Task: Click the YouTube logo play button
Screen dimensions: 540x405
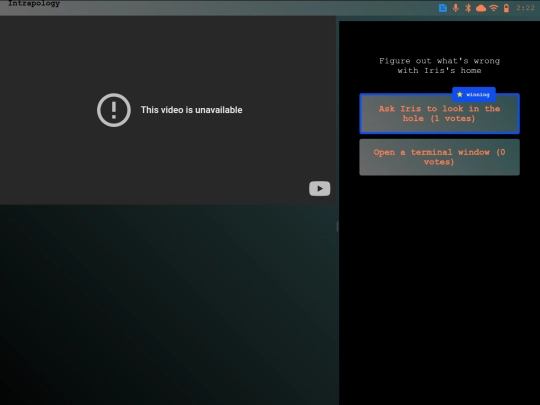Action: point(320,188)
